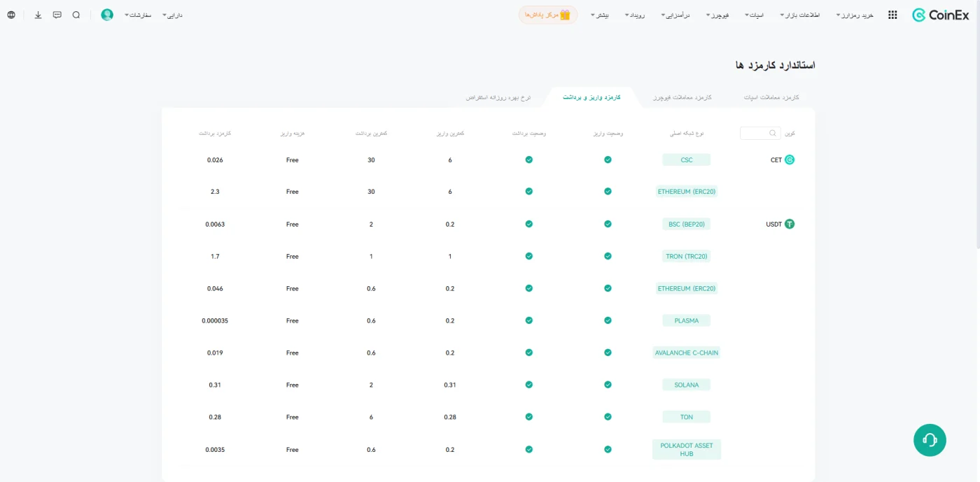Expand the دارایی assets dropdown
The image size is (980, 482).
click(x=172, y=15)
